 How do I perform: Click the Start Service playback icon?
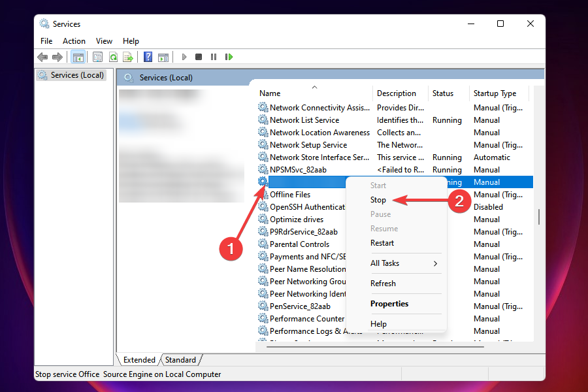click(x=184, y=57)
